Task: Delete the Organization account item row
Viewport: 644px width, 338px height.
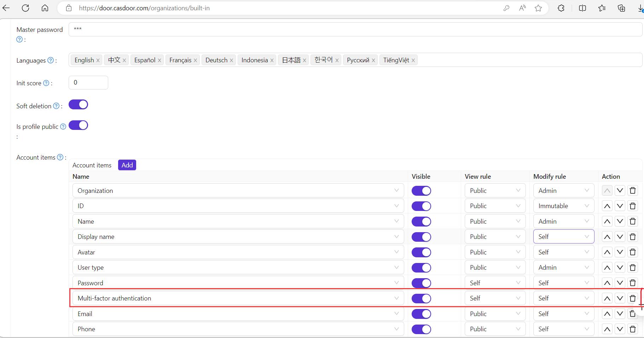Action: (633, 191)
